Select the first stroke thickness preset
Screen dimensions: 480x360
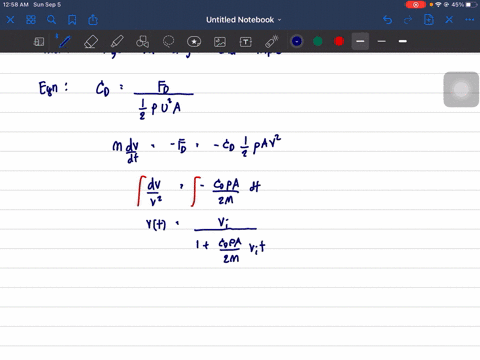(x=360, y=41)
